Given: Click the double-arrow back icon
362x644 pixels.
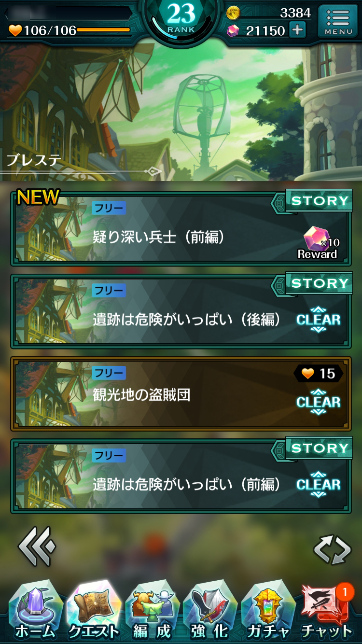Looking at the screenshot, I should click(x=37, y=547).
